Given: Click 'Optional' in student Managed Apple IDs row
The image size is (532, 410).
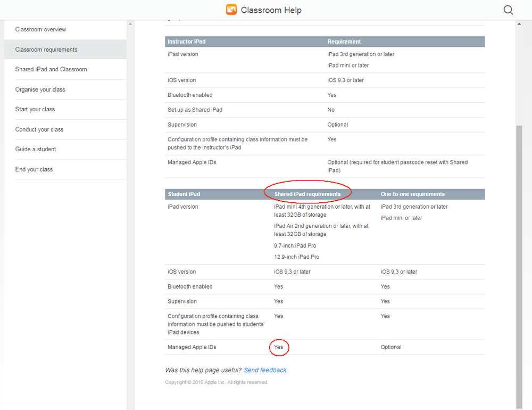Looking at the screenshot, I should [391, 347].
